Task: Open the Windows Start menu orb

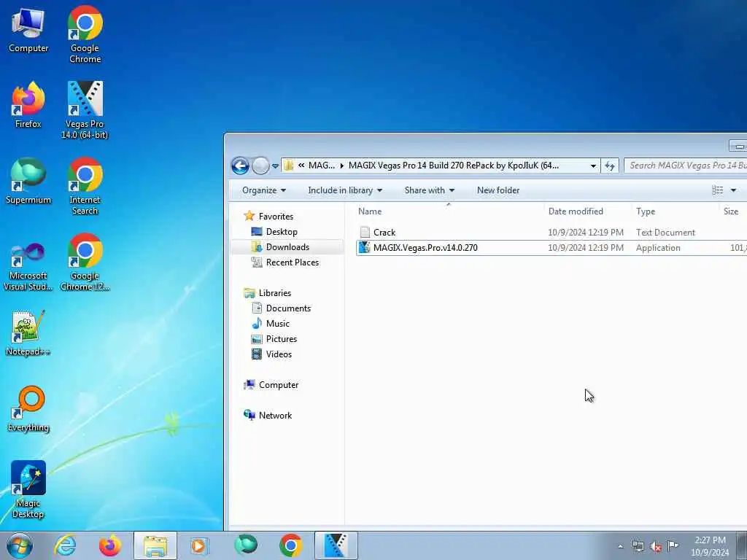Action: [20, 545]
